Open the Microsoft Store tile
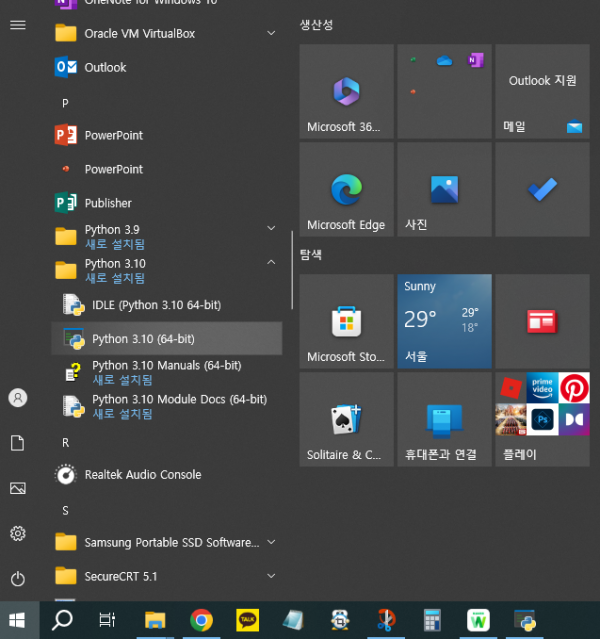 coord(346,321)
